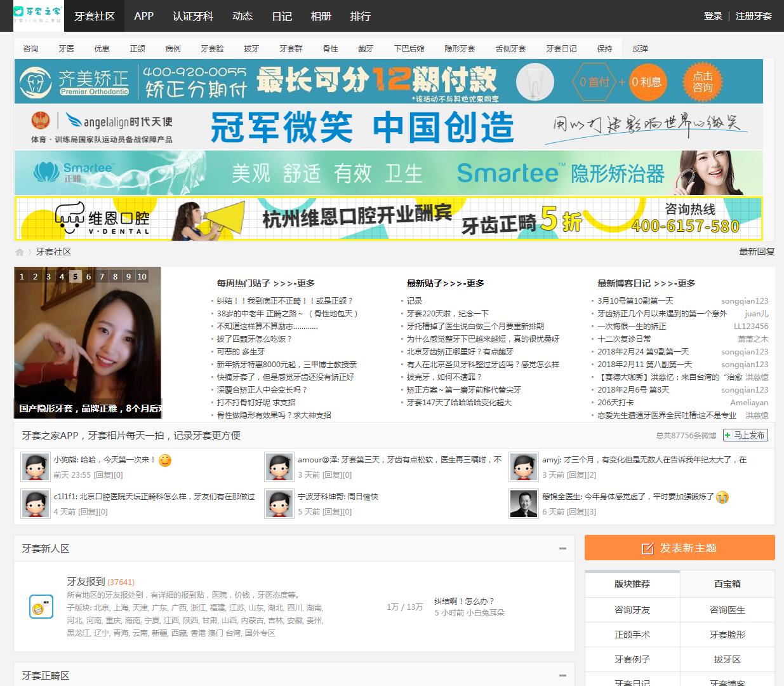The width and height of the screenshot is (784, 686).
Task: Open author Ameliayan profile
Action: 749,403
